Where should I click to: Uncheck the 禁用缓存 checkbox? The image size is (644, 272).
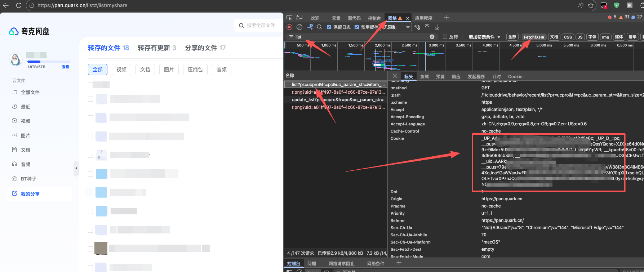pyautogui.click(x=357, y=27)
